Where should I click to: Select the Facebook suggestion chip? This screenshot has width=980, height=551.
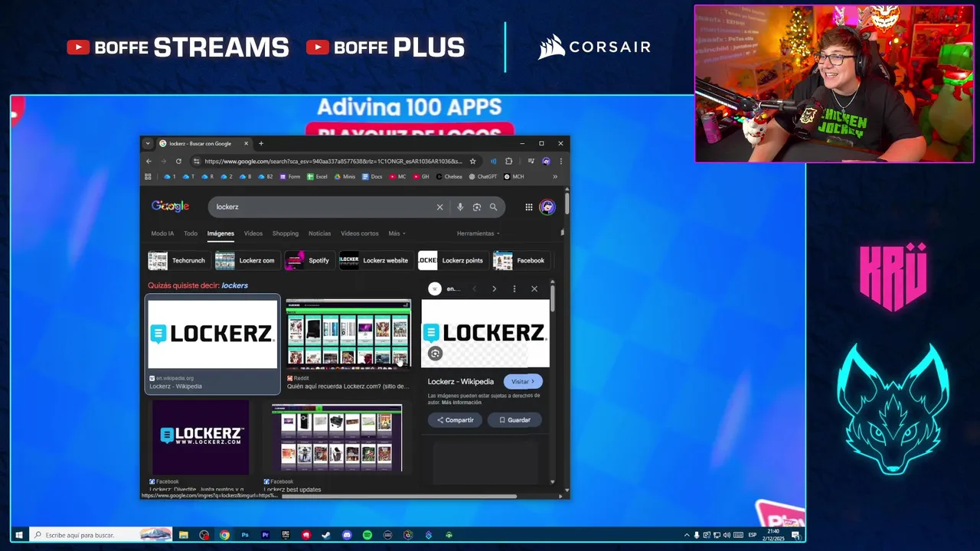click(x=520, y=260)
